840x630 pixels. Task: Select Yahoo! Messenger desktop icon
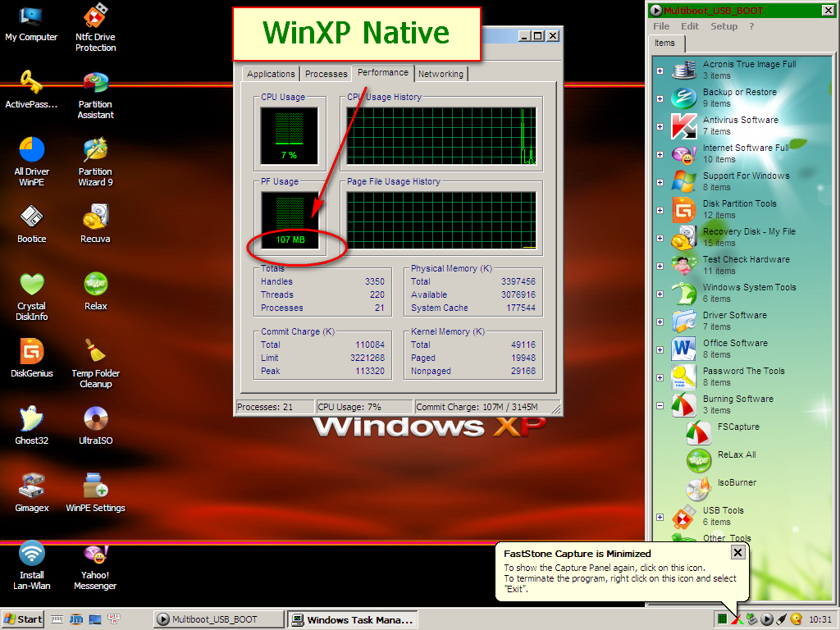point(95,567)
